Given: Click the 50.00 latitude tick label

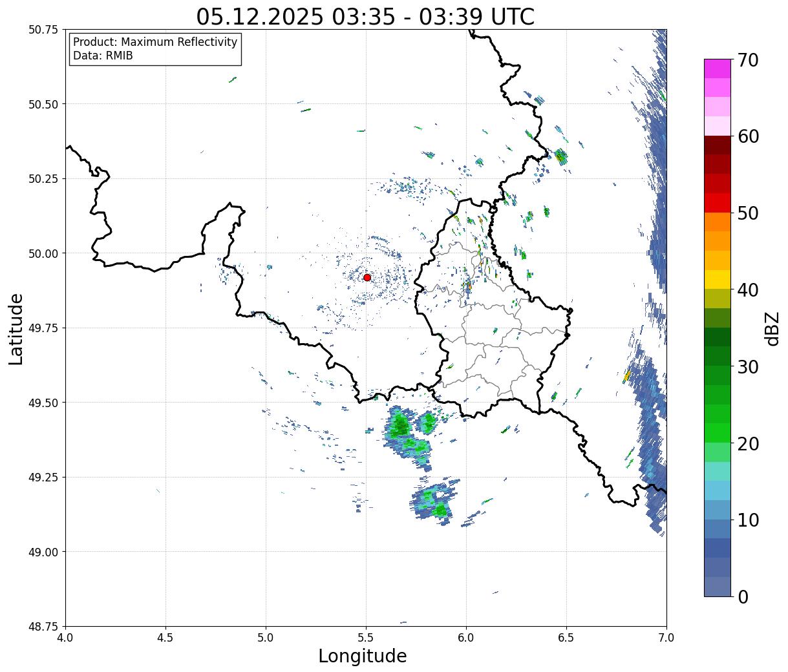Looking at the screenshot, I should 43,253.
